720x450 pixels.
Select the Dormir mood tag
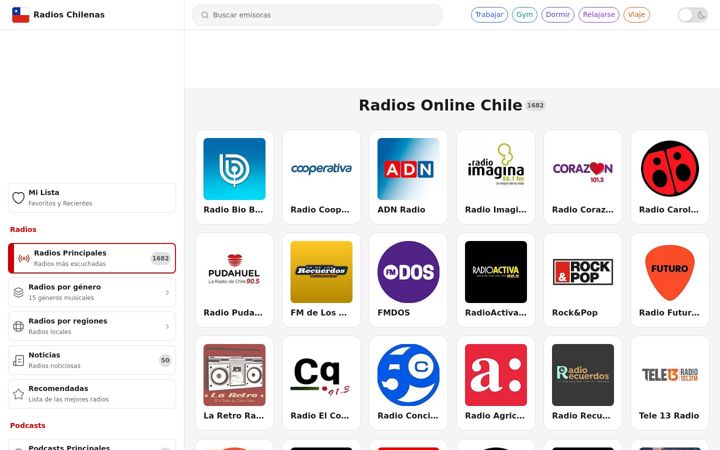coord(557,15)
